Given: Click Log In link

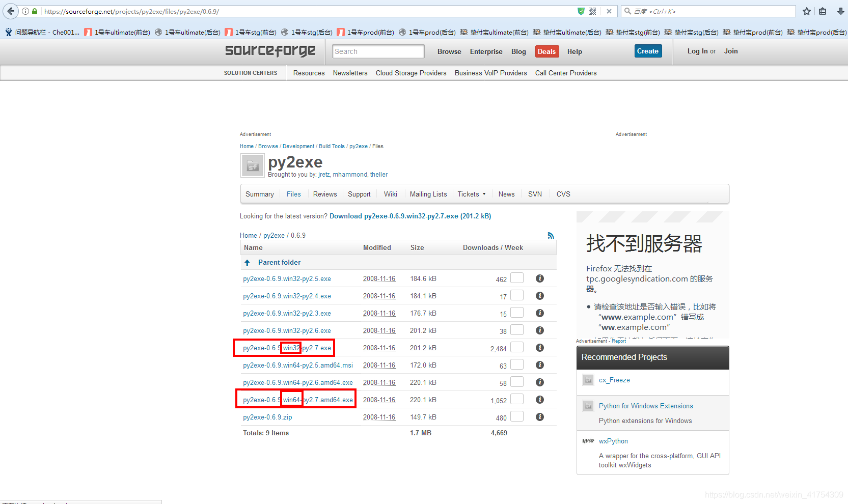Looking at the screenshot, I should (697, 51).
